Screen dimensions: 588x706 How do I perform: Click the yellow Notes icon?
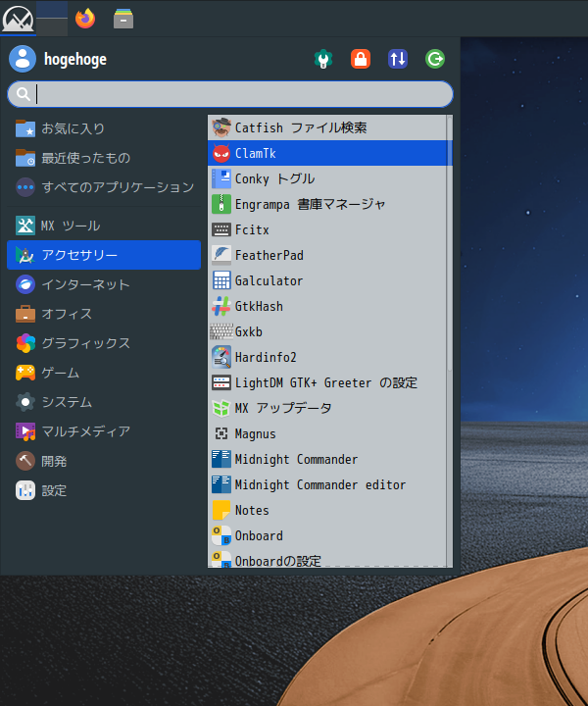tap(221, 510)
